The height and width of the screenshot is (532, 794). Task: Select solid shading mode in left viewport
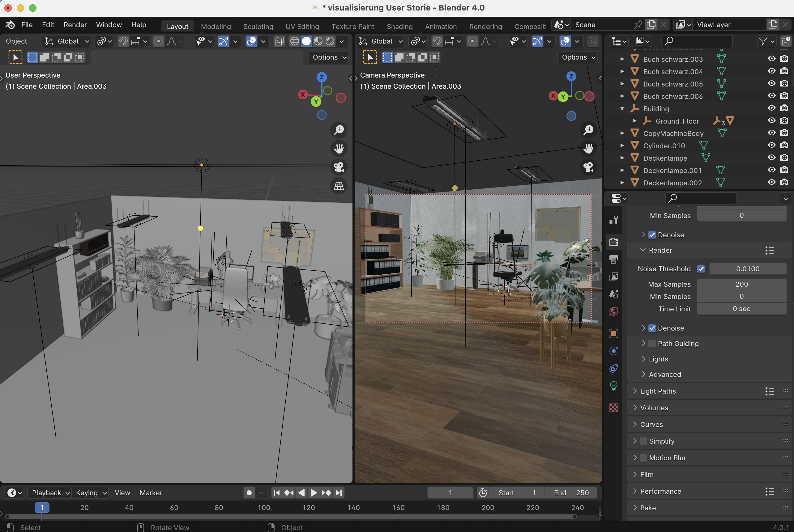(306, 41)
